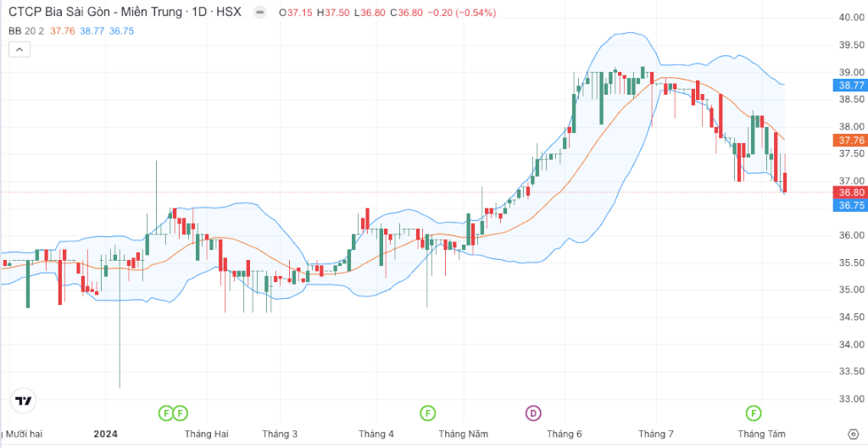The width and height of the screenshot is (868, 448).
Task: Click the Tháng Hai time axis label
Action: point(207,434)
